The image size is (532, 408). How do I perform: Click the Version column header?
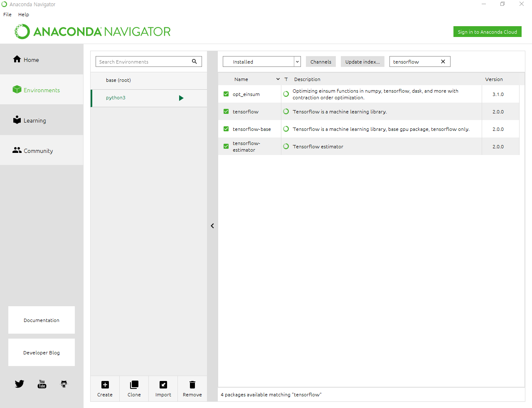coord(494,79)
